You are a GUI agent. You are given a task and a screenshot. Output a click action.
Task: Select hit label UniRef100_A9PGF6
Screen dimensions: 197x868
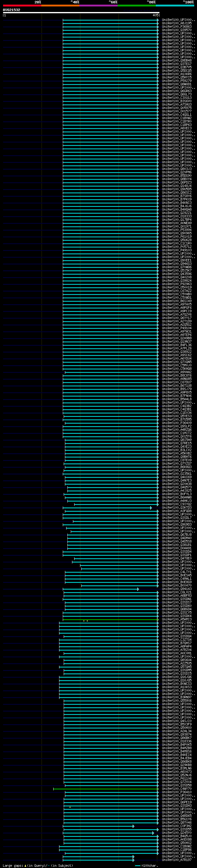pos(177,308)
